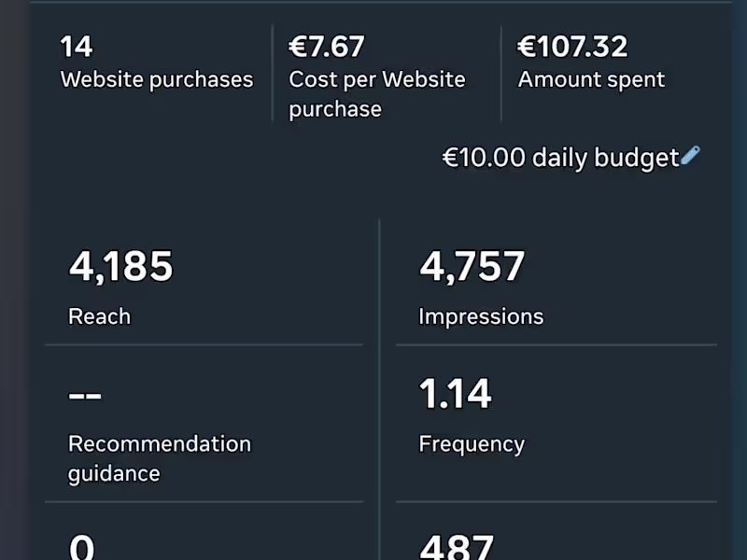Viewport: 747px width, 560px height.
Task: Click the divider between purchases and cost columns
Action: click(272, 73)
